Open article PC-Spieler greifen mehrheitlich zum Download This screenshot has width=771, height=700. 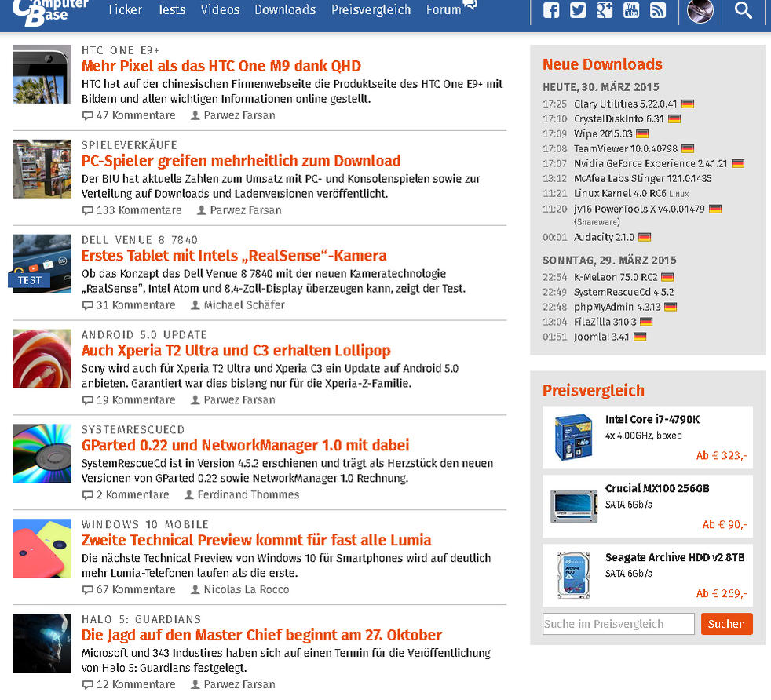(x=240, y=161)
